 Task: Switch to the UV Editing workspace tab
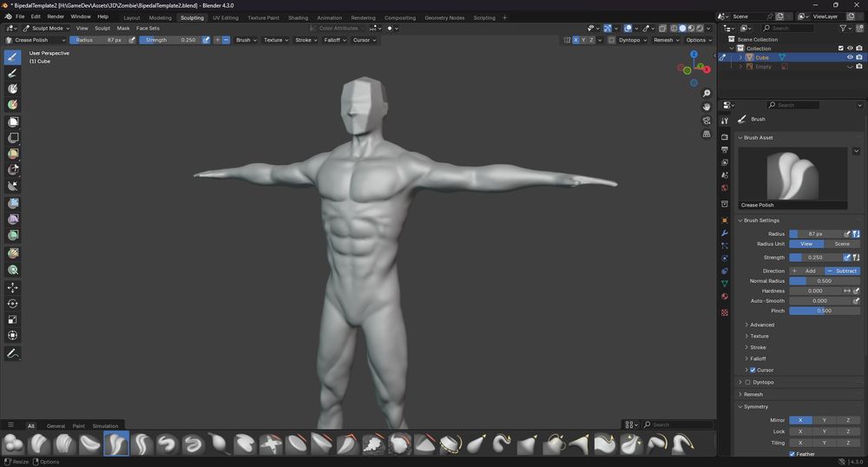tap(226, 17)
